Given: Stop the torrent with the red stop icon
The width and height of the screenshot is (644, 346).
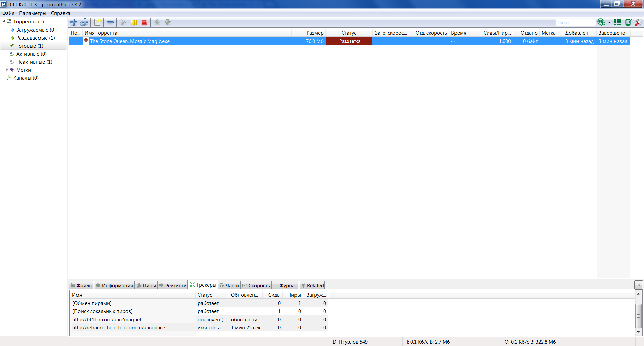Looking at the screenshot, I should (144, 22).
